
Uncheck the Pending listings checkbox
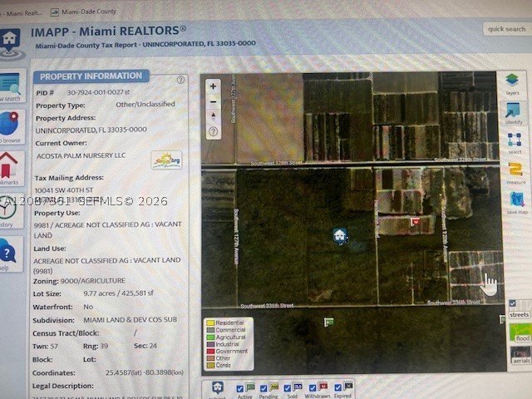(264, 388)
